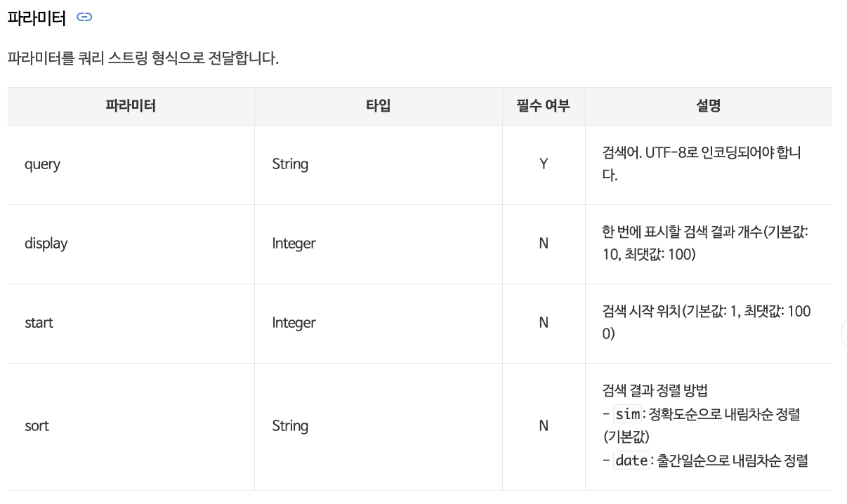
Task: Click the partially visible round button at right edge
Action: pyautogui.click(x=844, y=334)
